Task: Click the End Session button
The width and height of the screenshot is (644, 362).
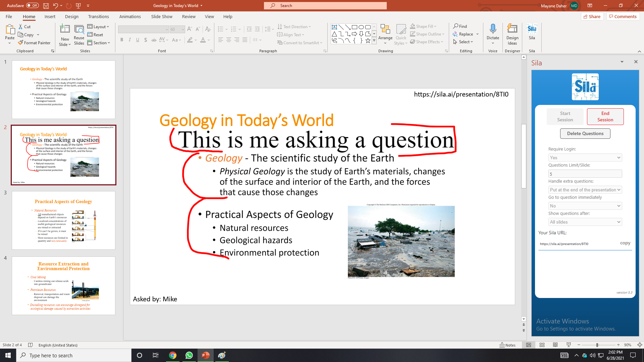Action: click(x=605, y=117)
